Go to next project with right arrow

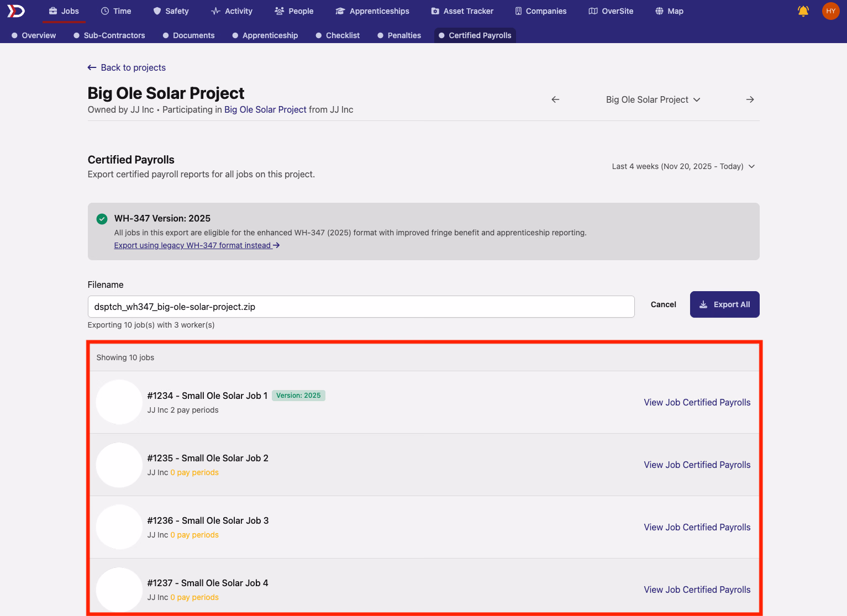750,99
